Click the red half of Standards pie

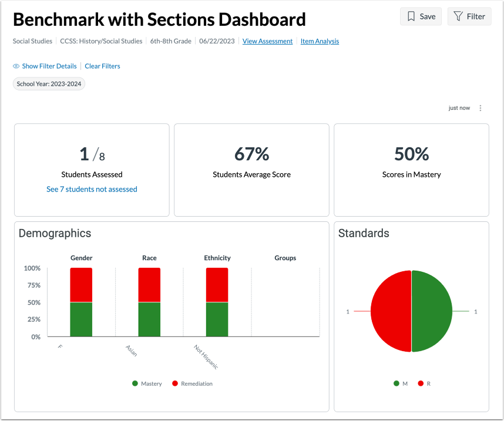pyautogui.click(x=391, y=311)
